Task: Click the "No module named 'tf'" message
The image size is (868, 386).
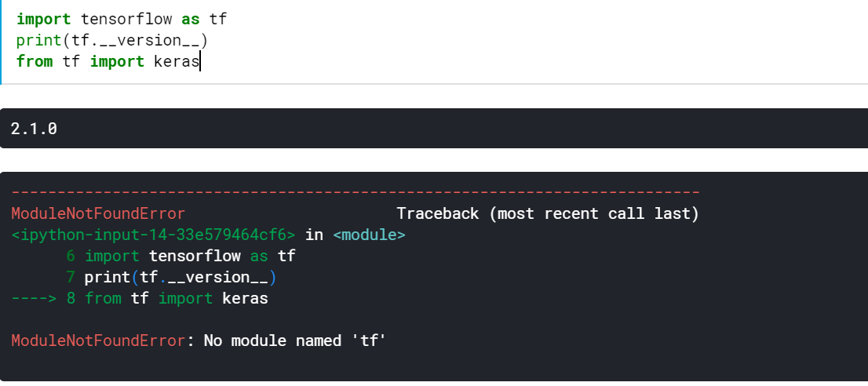Action: (295, 340)
